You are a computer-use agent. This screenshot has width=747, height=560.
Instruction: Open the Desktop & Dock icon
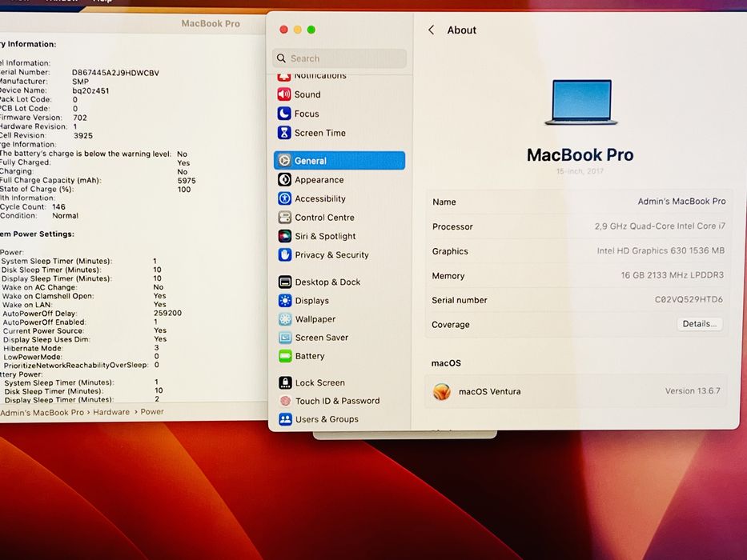coord(285,282)
